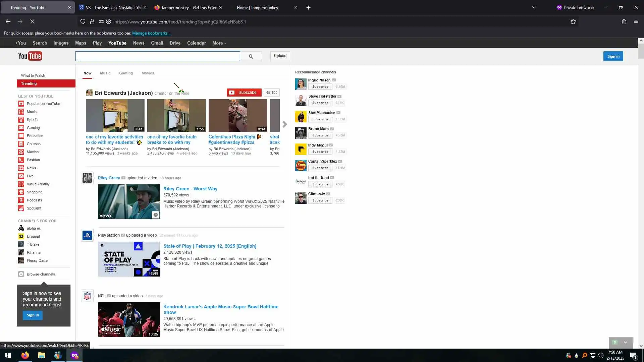
Task: Open the Sports category icon in the sidebar
Action: tap(21, 120)
